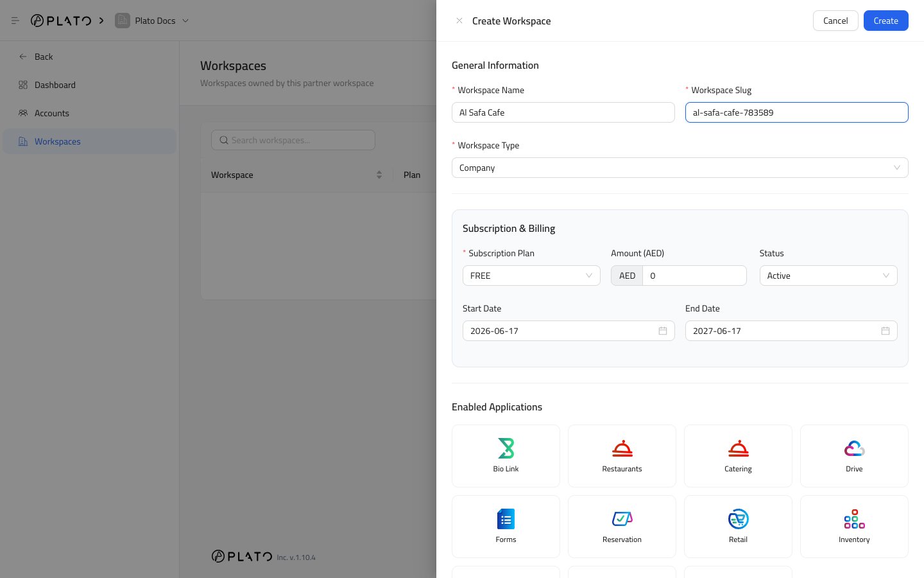
Task: Edit the Workspace Slug field
Action: click(x=797, y=112)
